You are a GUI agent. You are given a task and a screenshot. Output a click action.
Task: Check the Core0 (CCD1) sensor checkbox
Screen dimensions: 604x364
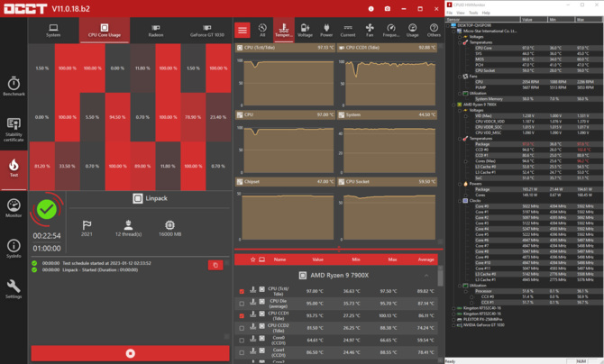[x=242, y=341]
